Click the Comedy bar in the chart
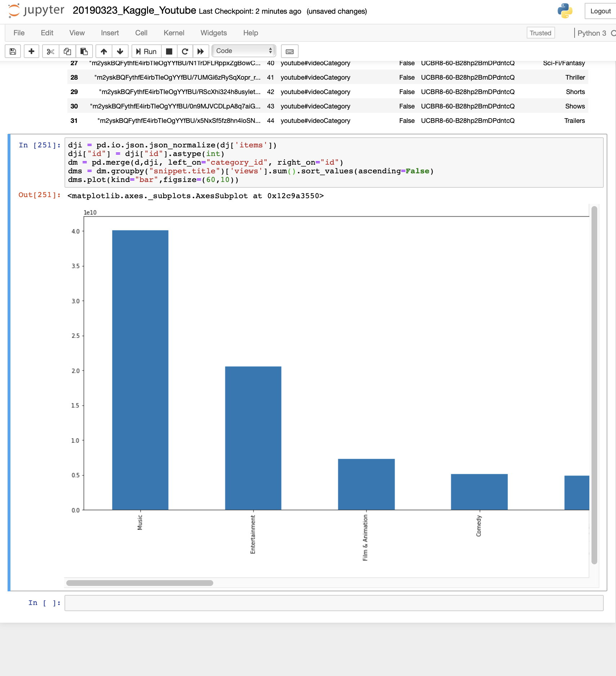 pos(479,492)
